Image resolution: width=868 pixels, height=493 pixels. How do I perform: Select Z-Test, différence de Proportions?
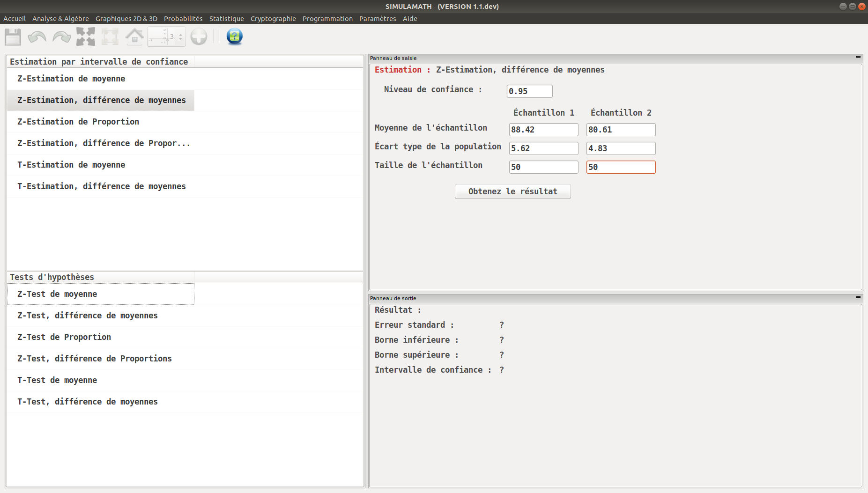click(101, 359)
